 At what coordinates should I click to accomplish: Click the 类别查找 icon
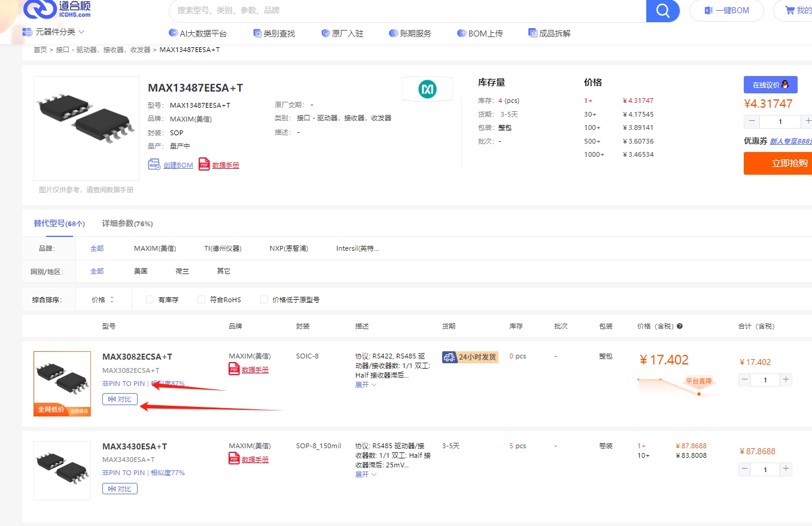[257, 33]
